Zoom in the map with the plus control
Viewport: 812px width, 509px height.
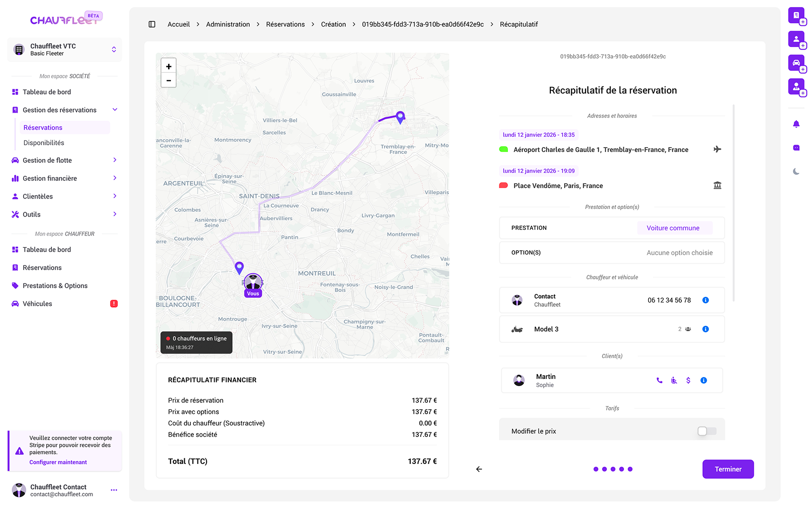[169, 66]
